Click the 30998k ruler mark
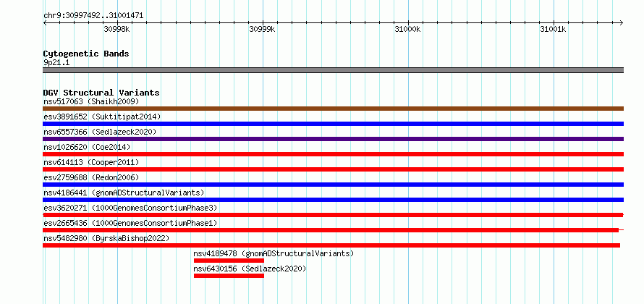The image size is (644, 304). (117, 29)
